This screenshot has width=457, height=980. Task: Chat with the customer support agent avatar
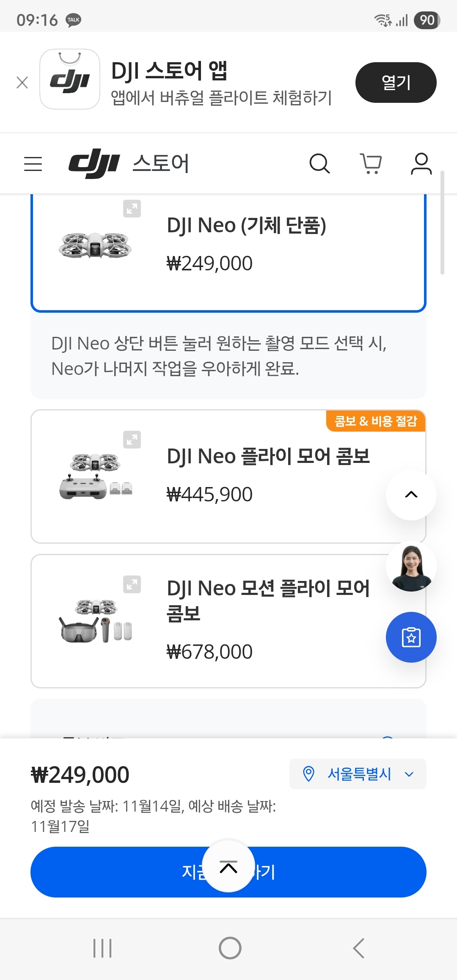(411, 567)
